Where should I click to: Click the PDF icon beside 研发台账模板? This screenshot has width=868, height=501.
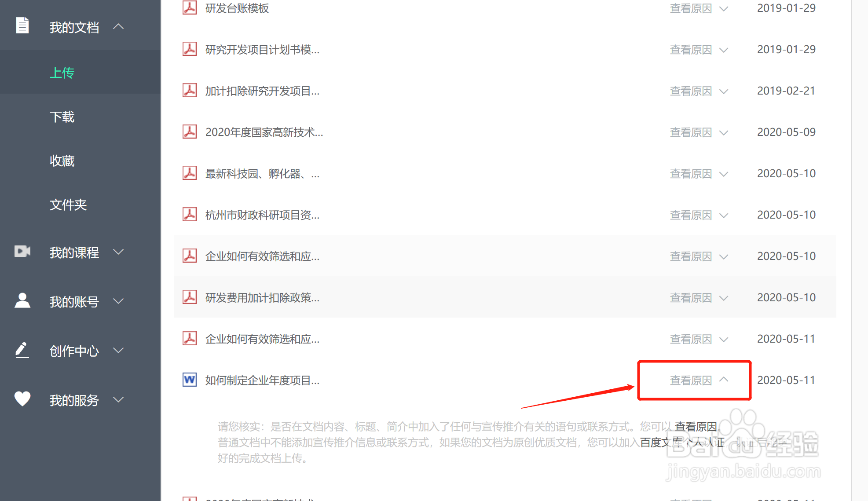pos(190,7)
